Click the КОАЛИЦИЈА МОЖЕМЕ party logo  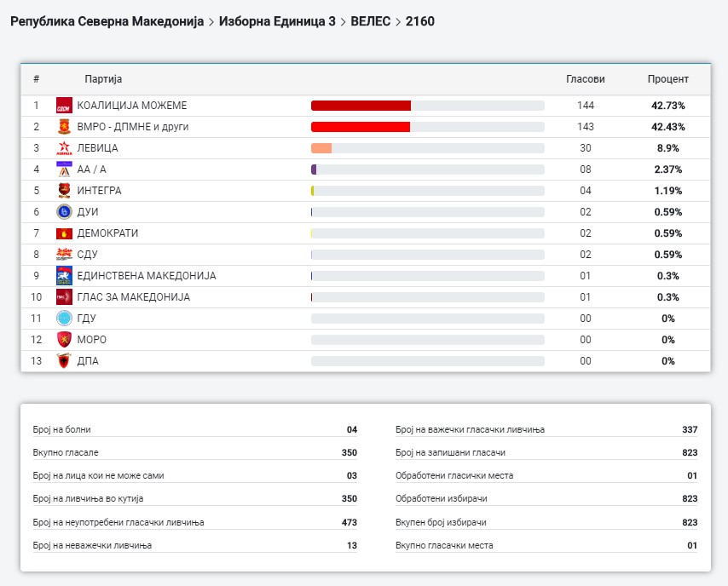click(64, 106)
